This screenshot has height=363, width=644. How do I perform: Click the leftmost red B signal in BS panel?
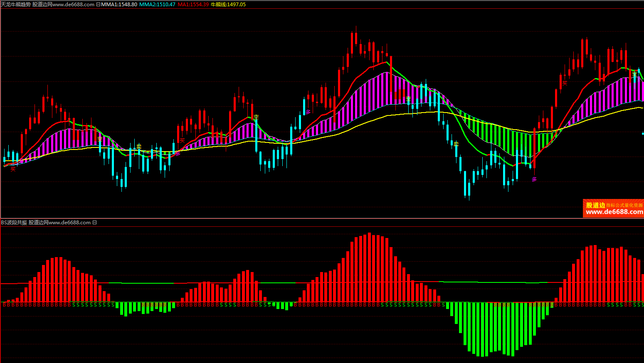tap(4, 305)
